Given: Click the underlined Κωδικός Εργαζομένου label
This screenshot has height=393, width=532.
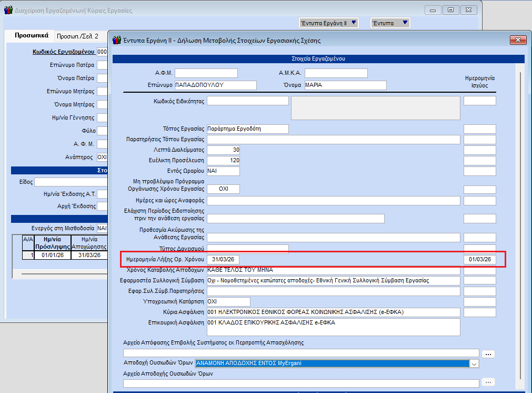Looking at the screenshot, I should 63,52.
